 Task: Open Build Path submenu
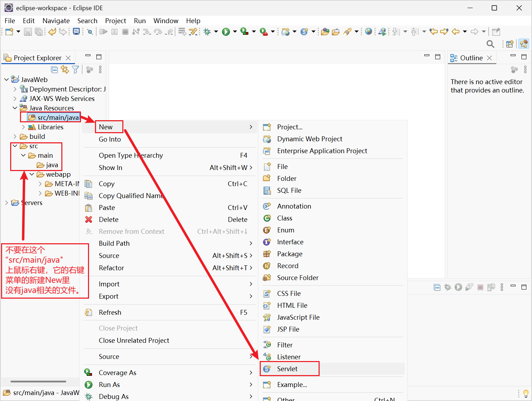click(x=169, y=243)
